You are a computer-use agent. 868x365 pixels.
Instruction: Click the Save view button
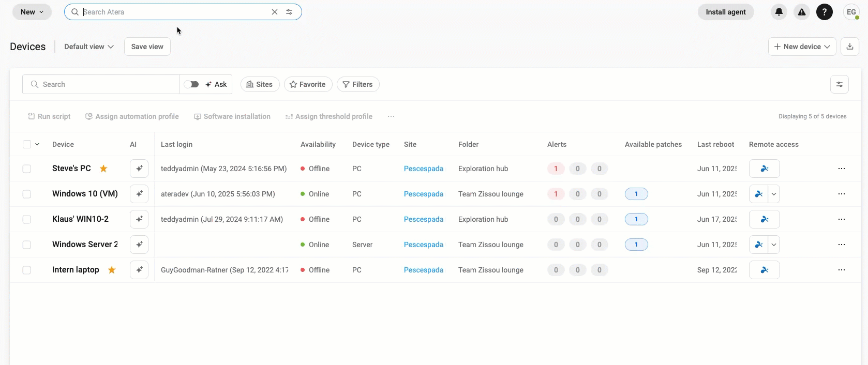pos(147,47)
